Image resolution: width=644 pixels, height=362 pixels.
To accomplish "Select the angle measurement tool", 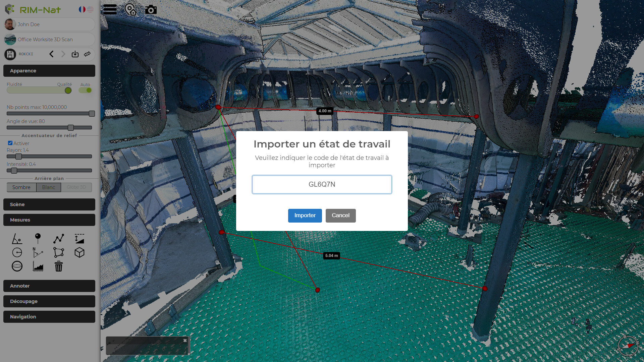I will [17, 239].
